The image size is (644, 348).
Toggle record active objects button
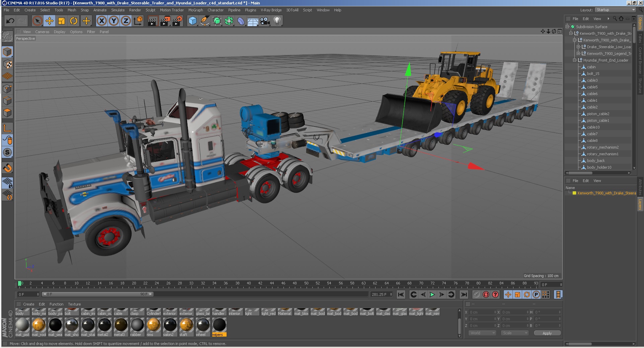[x=477, y=294]
